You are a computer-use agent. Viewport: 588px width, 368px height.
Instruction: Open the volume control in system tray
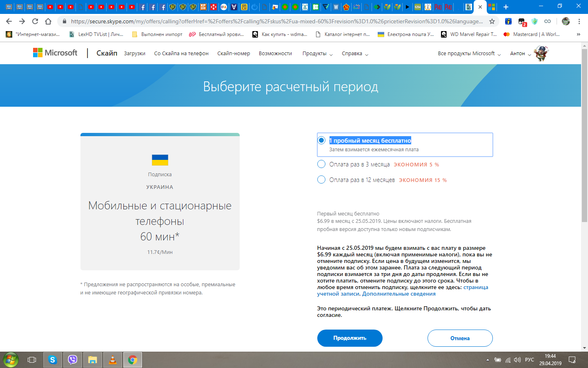pyautogui.click(x=517, y=360)
